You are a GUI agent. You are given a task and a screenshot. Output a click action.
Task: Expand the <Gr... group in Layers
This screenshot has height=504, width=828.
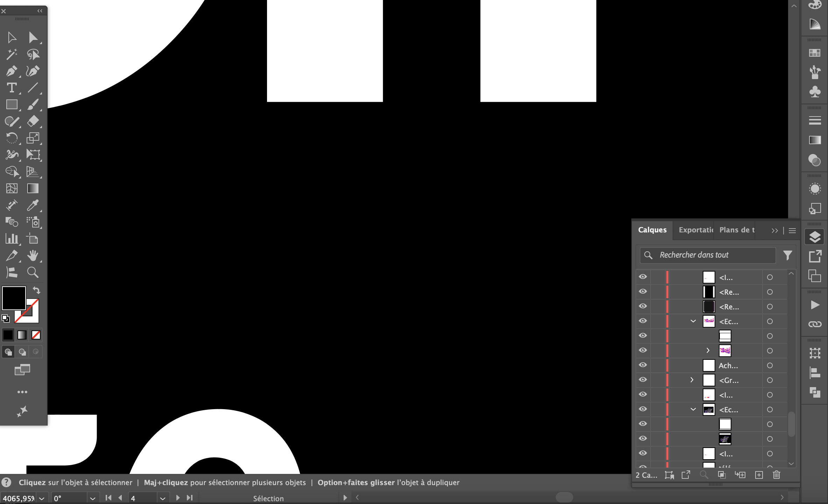coord(692,380)
